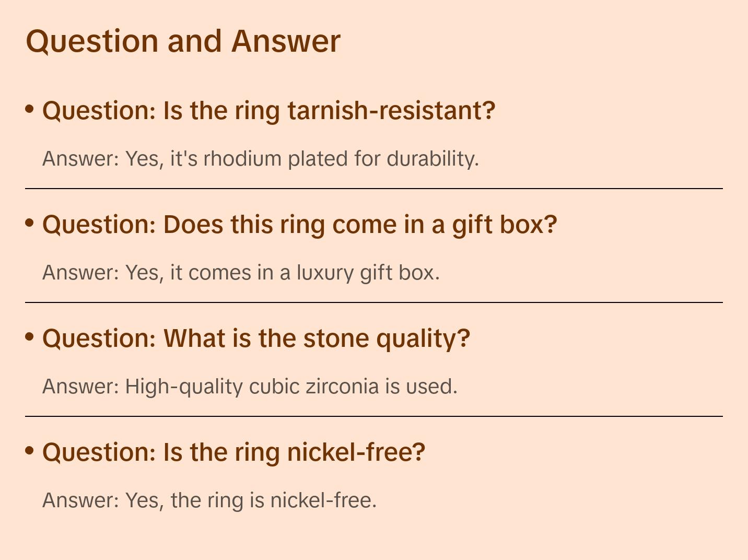This screenshot has width=748, height=560.
Task: Select the "ring is nickel-free" answer
Action: click(x=209, y=500)
